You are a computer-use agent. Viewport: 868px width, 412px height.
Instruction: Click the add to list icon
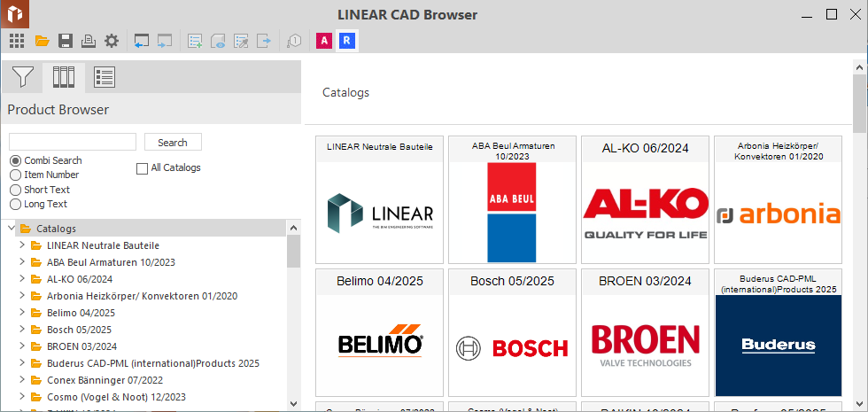195,41
